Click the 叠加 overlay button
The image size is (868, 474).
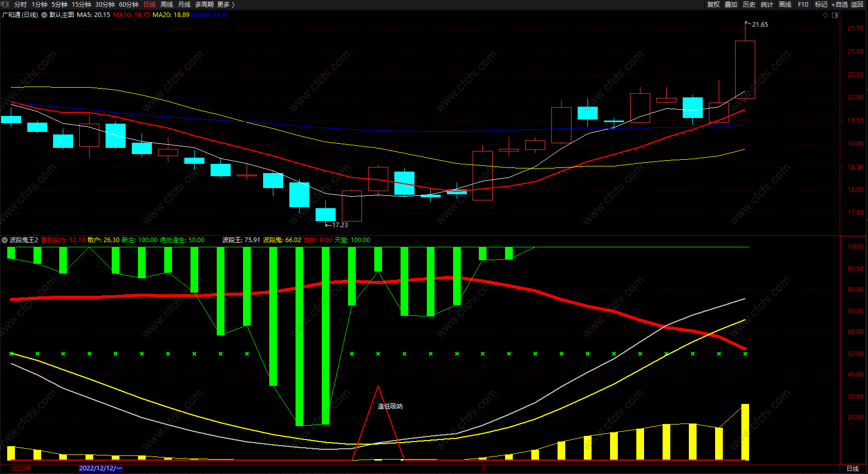coord(731,4)
